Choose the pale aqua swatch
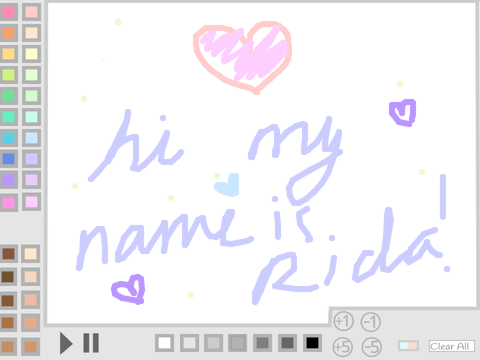The image size is (480, 360). (32, 117)
